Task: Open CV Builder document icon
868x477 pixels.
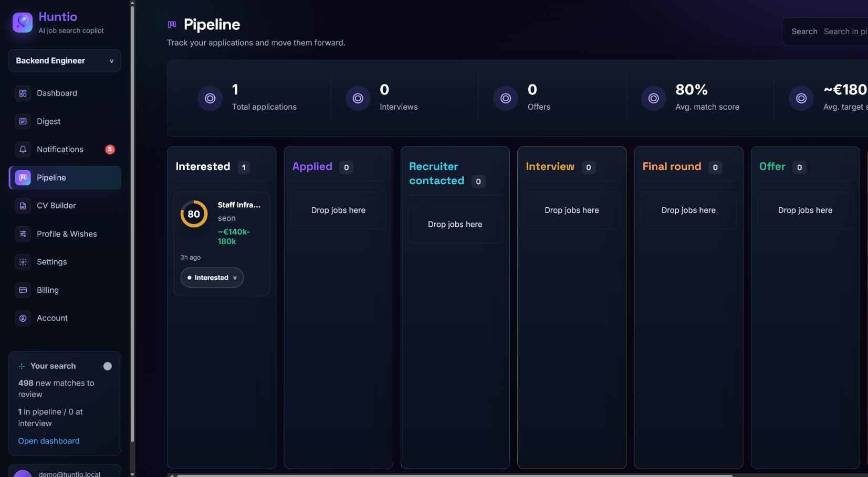Action: coord(23,206)
